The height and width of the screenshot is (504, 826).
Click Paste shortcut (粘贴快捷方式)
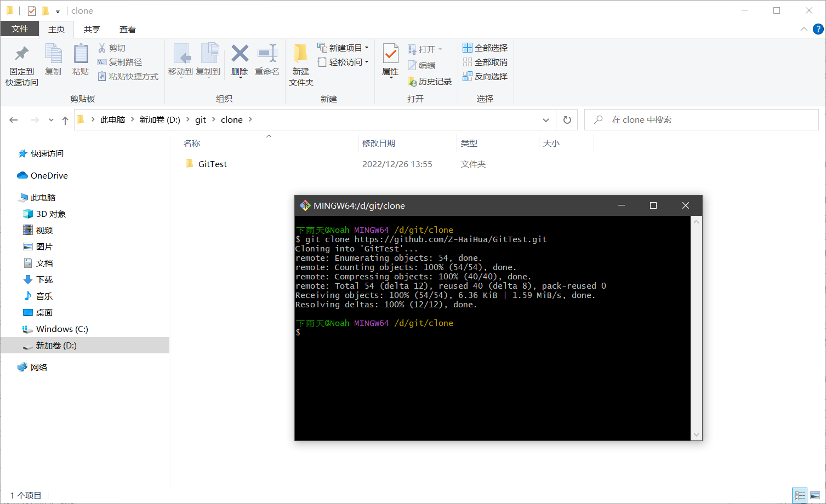[128, 77]
